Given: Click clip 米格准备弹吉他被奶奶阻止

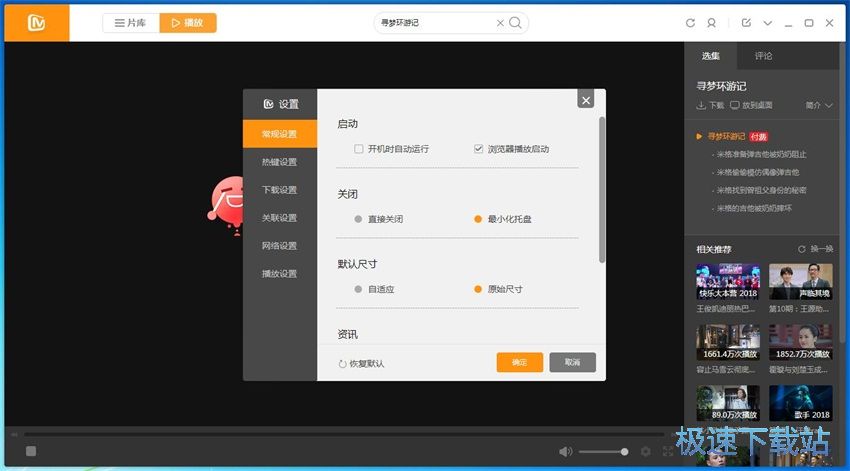Looking at the screenshot, I should click(x=761, y=154).
